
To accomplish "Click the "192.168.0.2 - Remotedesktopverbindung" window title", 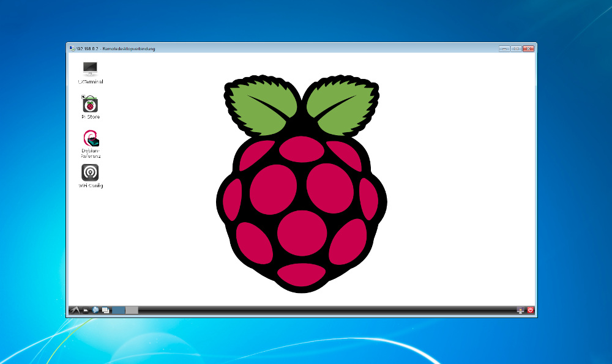I will point(115,49).
